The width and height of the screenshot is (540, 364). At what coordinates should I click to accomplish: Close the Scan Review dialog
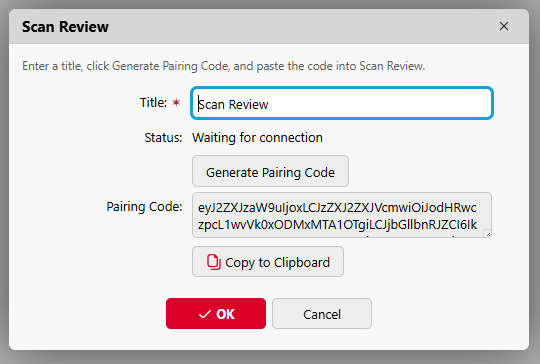coord(503,26)
